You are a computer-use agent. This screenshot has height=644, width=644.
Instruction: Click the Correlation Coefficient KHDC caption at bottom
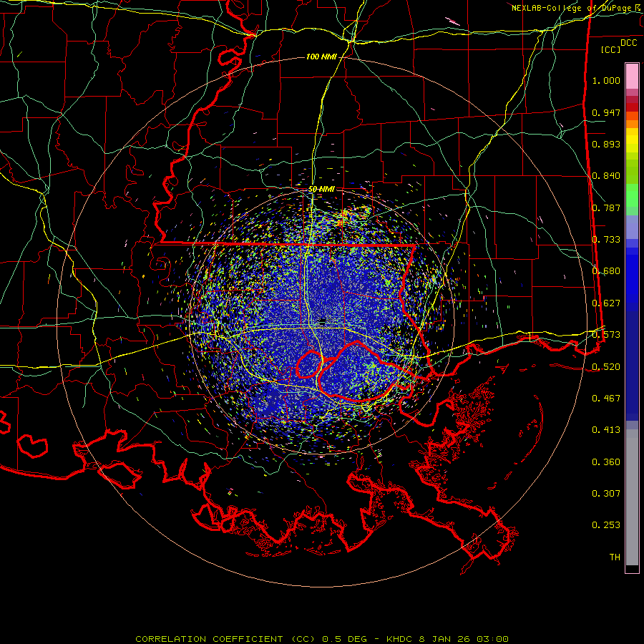click(x=322, y=639)
